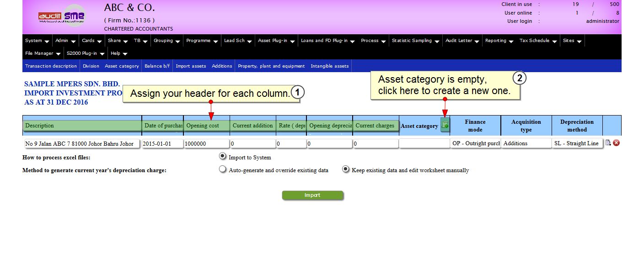Select Keep existing data and edit manually
The width and height of the screenshot is (644, 279).
[x=346, y=169]
